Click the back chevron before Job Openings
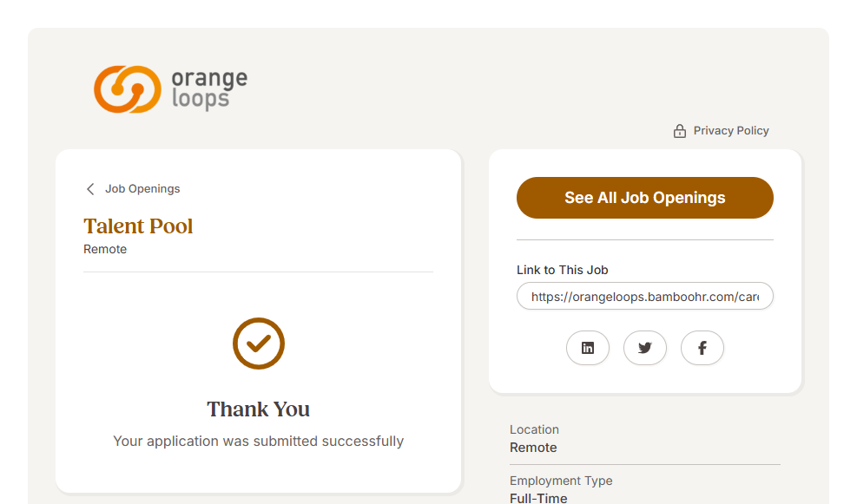 [x=90, y=189]
